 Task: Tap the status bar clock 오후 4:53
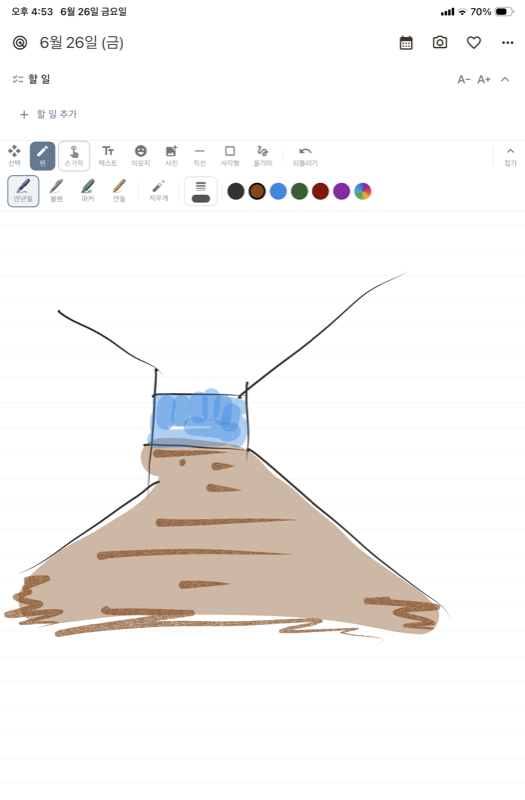click(32, 11)
